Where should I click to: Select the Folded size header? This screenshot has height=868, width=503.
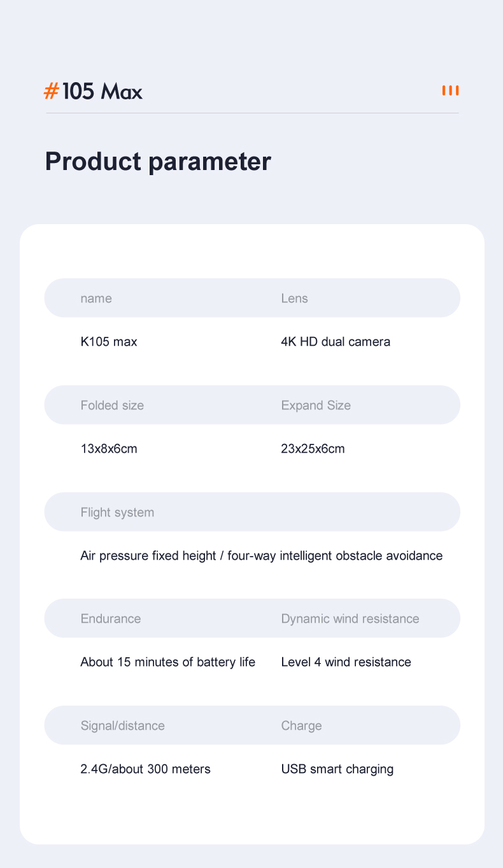[x=112, y=405]
